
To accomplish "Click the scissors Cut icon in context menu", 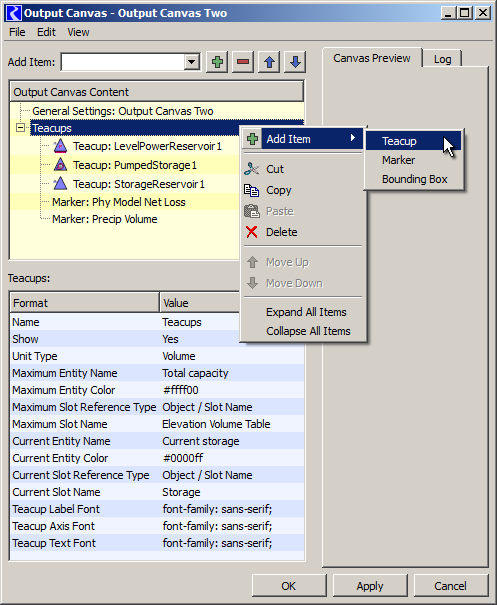I will click(252, 169).
